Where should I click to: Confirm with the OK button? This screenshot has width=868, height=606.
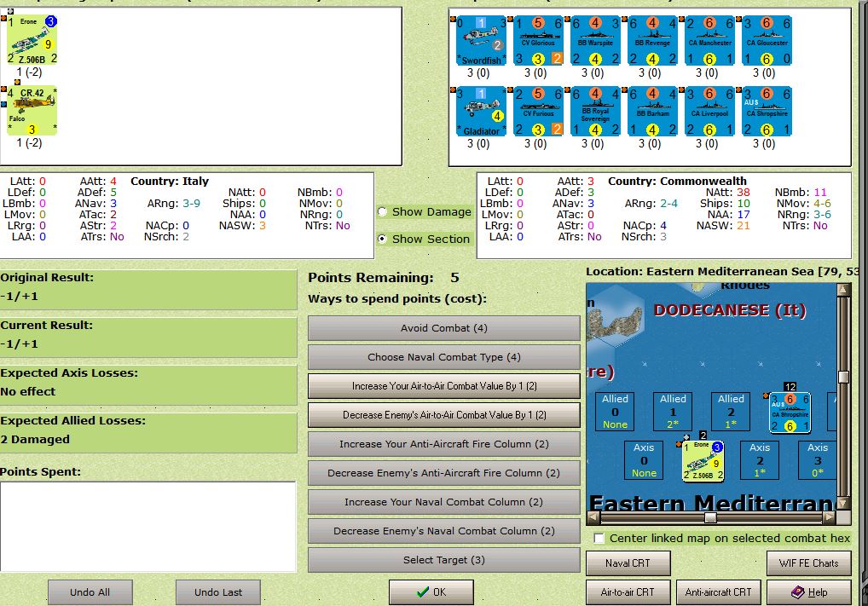point(431,592)
